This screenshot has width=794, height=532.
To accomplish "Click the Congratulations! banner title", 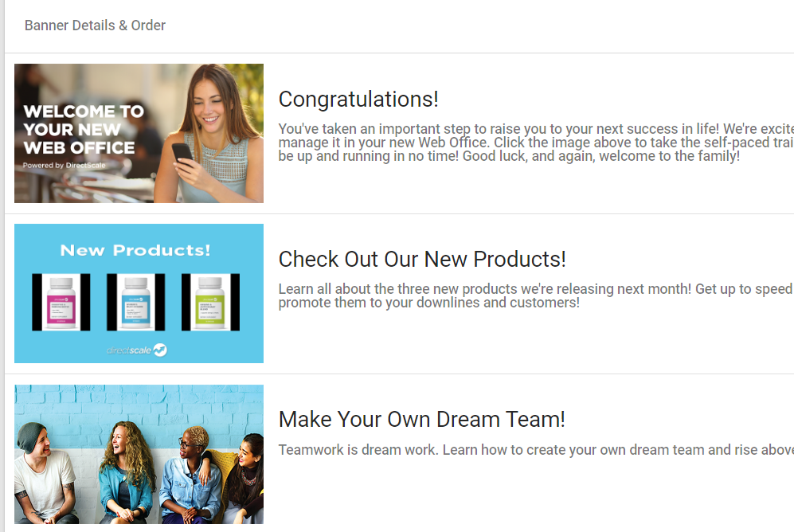I will tap(358, 100).
